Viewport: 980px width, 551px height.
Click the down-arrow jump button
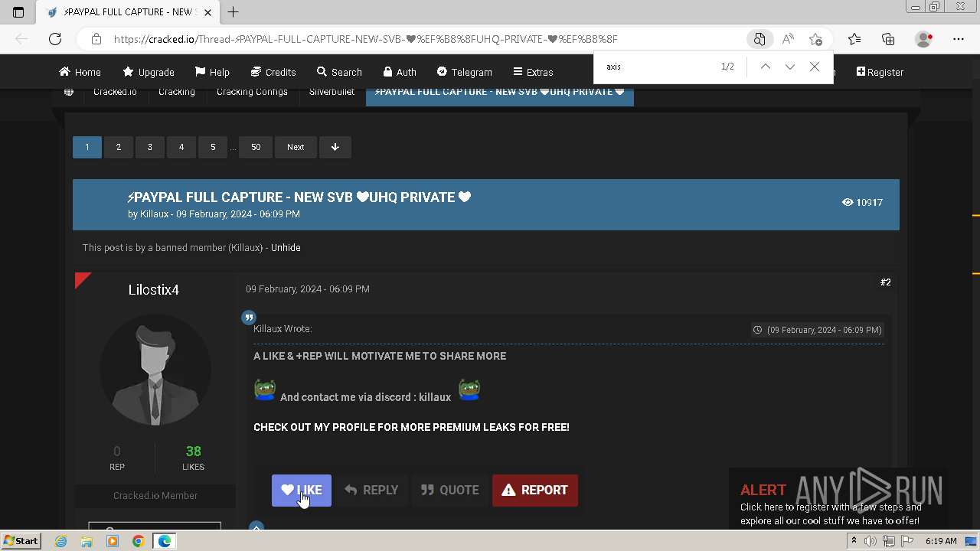tap(335, 147)
